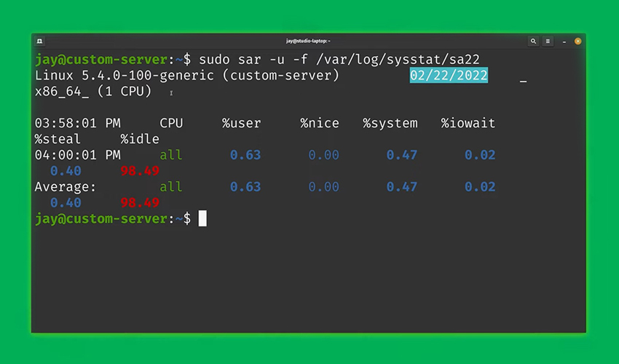Open the terminal search magnifier icon
The width and height of the screenshot is (619, 364).
533,41
